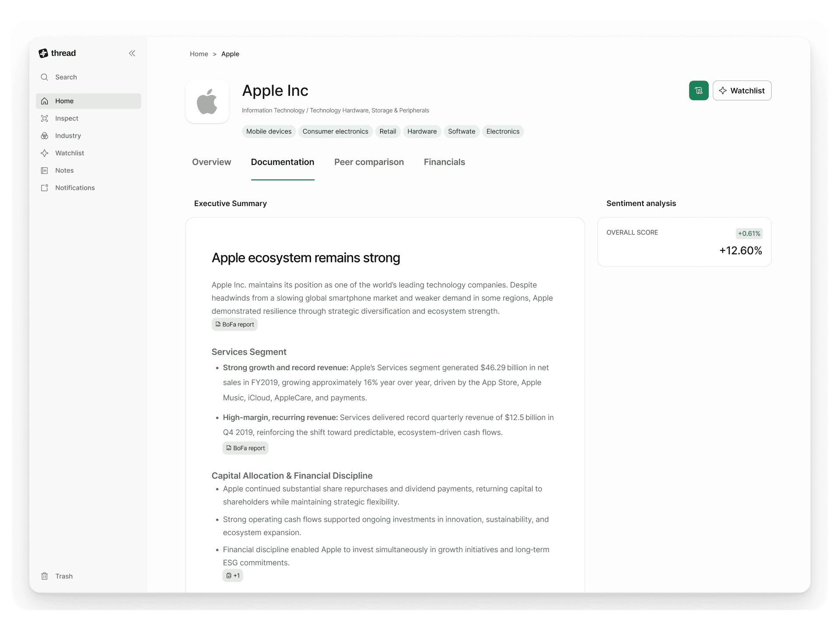Open the first BoFa report citation
Viewport: 840px width, 630px height.
point(234,324)
